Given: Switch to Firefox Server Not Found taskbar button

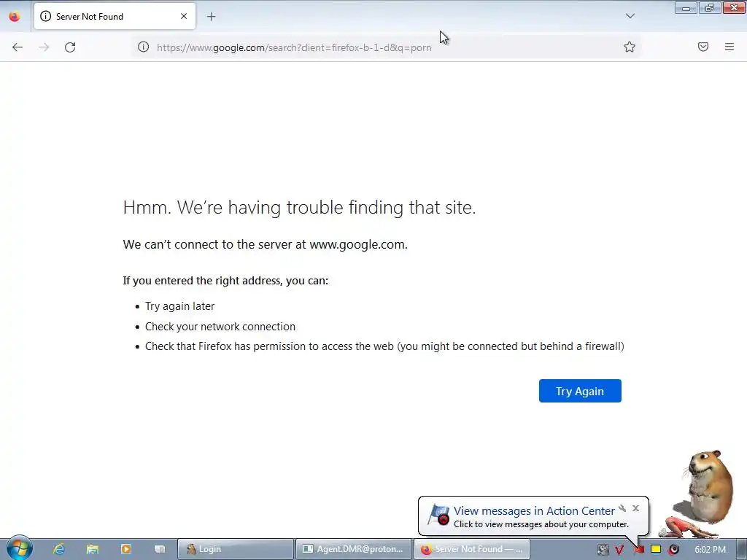Looking at the screenshot, I should click(x=471, y=549).
